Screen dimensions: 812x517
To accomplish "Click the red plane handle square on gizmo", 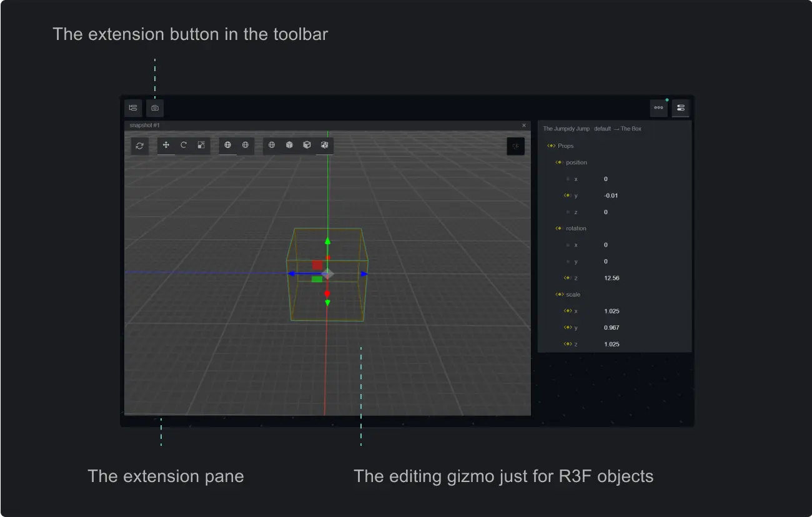I will pos(317,265).
